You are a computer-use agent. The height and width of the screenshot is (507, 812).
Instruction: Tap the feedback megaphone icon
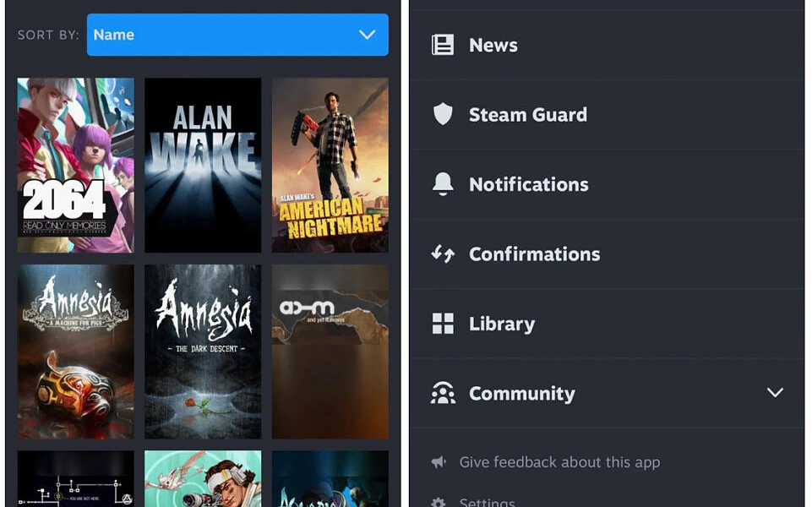(x=439, y=462)
